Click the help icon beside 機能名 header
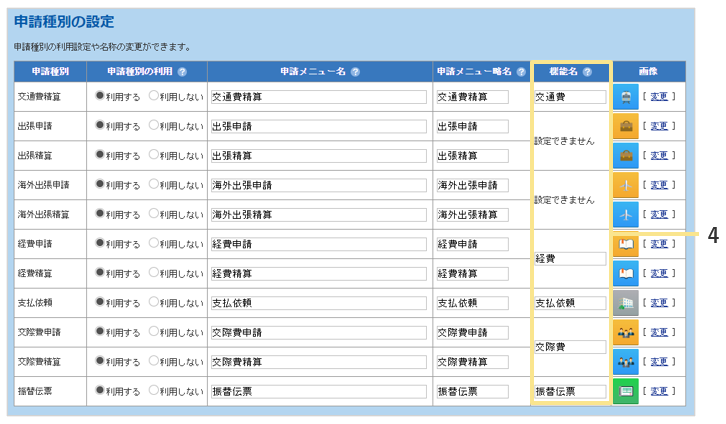Image resolution: width=726 pixels, height=424 pixels. click(x=587, y=72)
